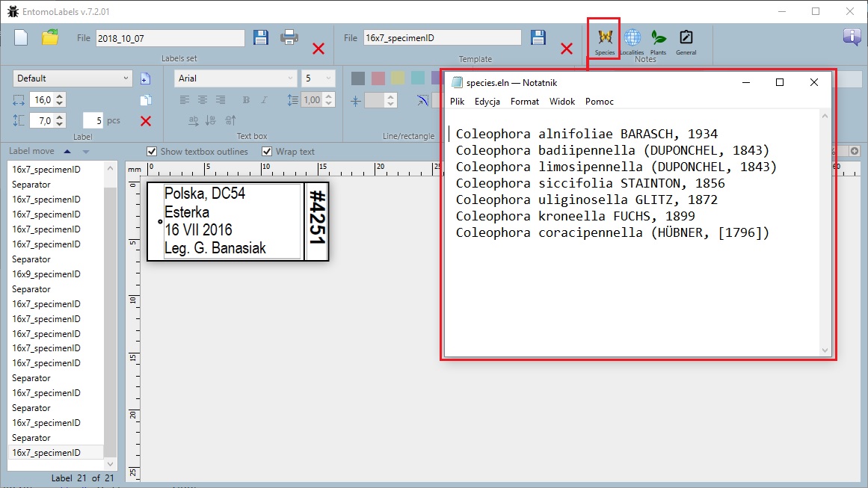Open a labels set folder icon
This screenshot has width=868, height=488.
click(50, 37)
